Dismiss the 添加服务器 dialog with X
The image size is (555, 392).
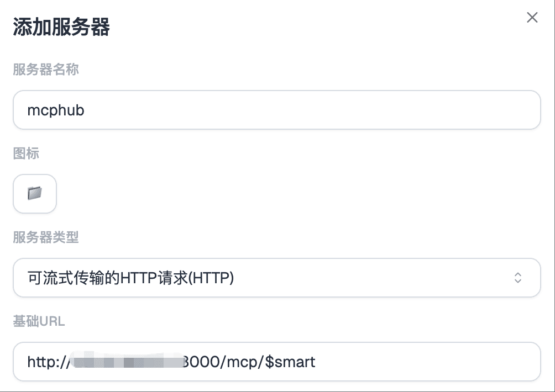pyautogui.click(x=532, y=17)
